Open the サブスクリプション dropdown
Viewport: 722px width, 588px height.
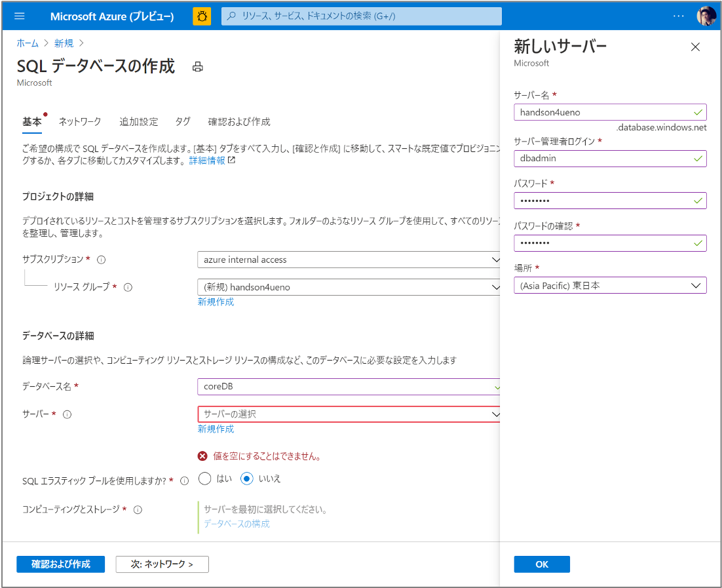coord(349,260)
